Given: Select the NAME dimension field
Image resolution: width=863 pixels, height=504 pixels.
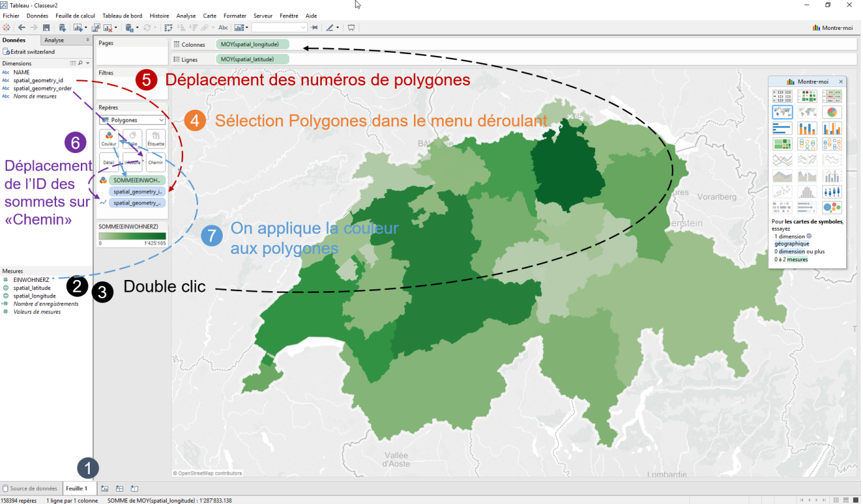Looking at the screenshot, I should click(21, 72).
